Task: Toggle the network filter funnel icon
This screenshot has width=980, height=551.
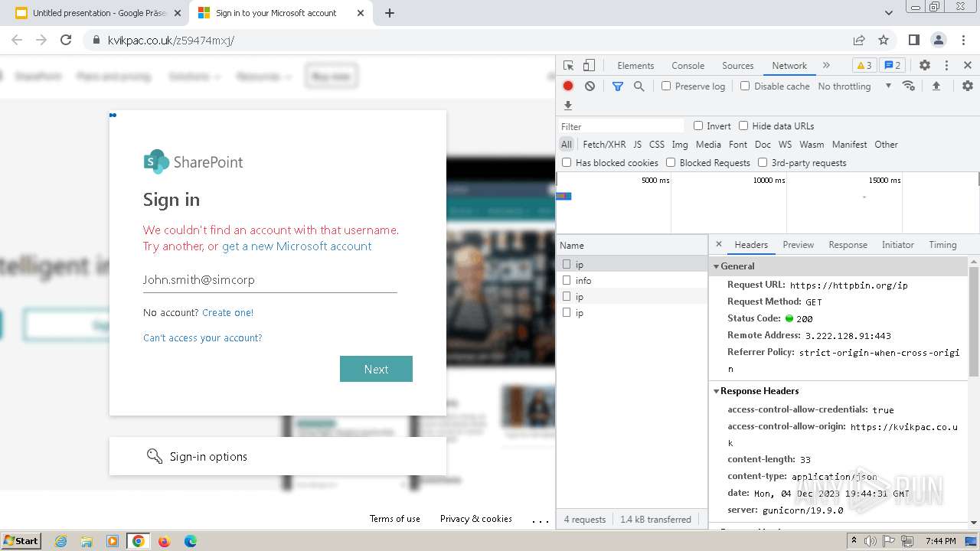Action: (618, 86)
